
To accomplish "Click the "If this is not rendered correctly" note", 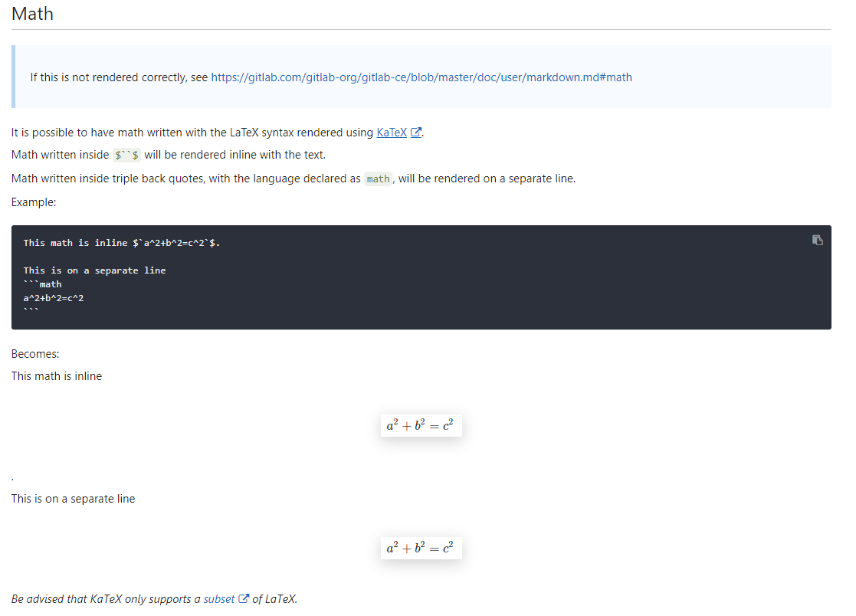I will [x=119, y=77].
